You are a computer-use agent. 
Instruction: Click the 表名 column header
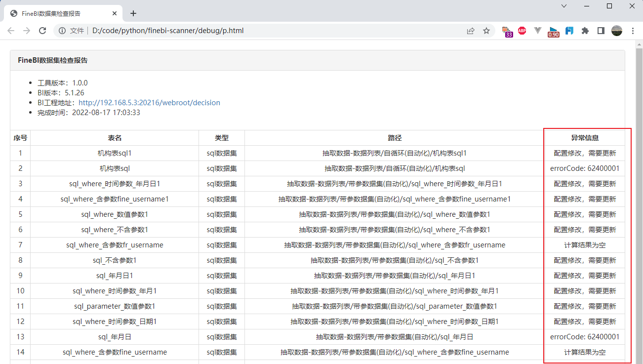click(115, 138)
